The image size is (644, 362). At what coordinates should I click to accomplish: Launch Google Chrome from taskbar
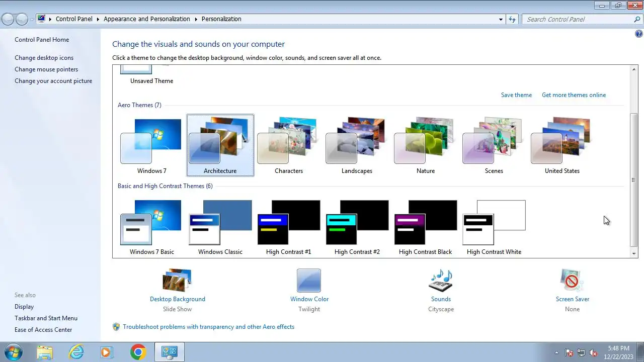[138, 352]
